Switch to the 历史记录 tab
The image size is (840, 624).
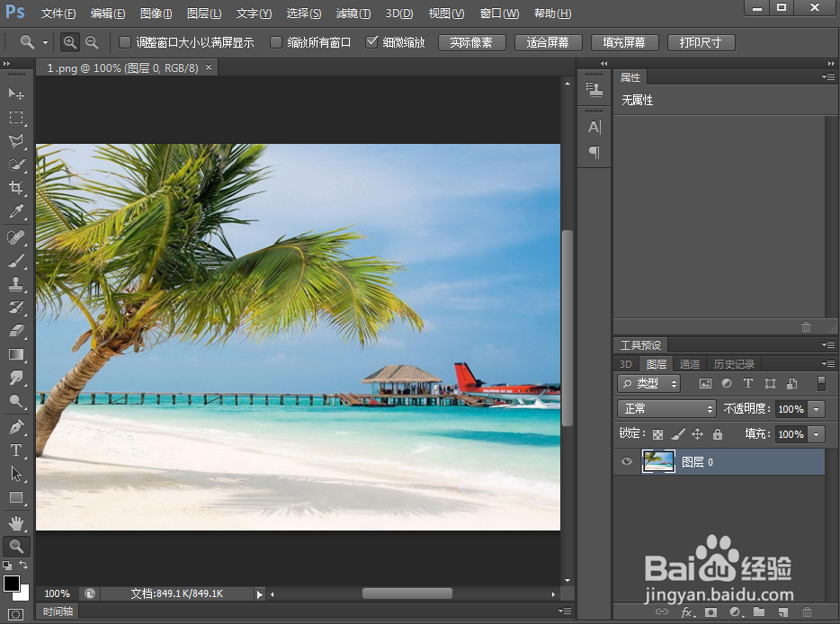[x=734, y=364]
